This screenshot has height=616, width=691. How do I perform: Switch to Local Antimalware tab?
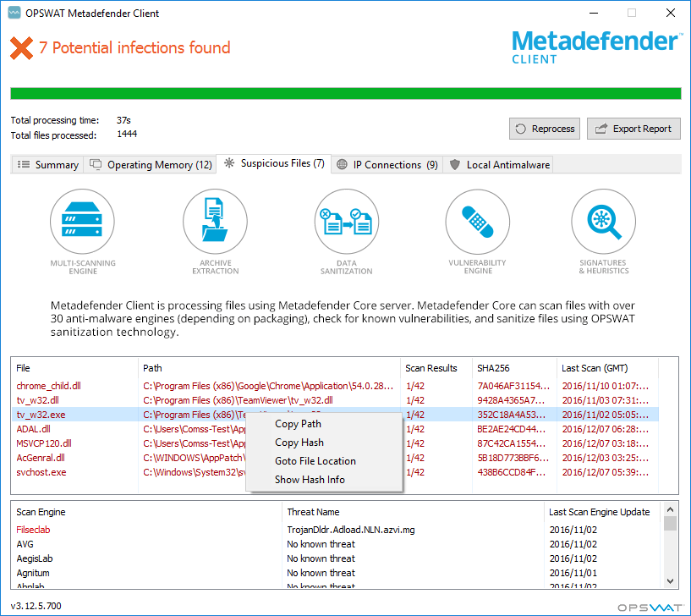point(499,164)
